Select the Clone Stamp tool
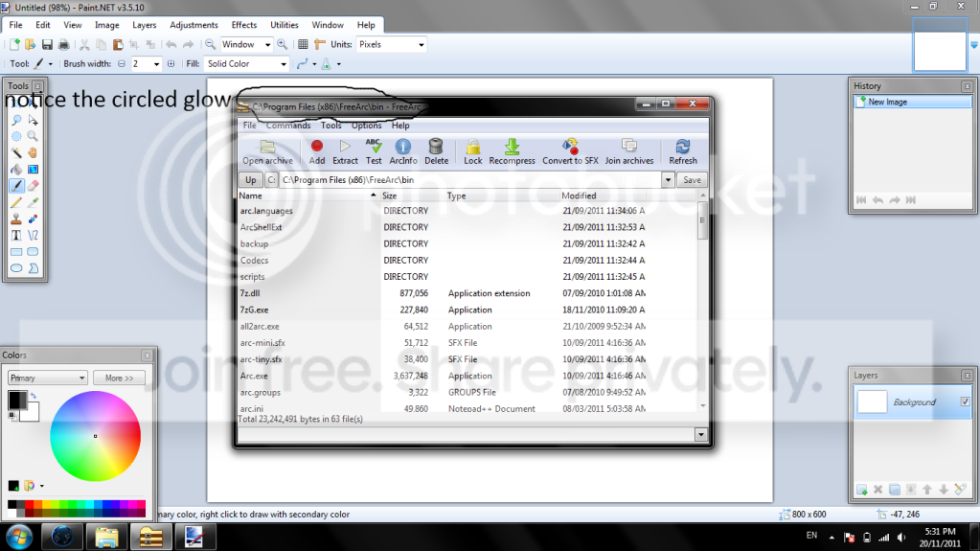The width and height of the screenshot is (980, 551). [x=16, y=218]
